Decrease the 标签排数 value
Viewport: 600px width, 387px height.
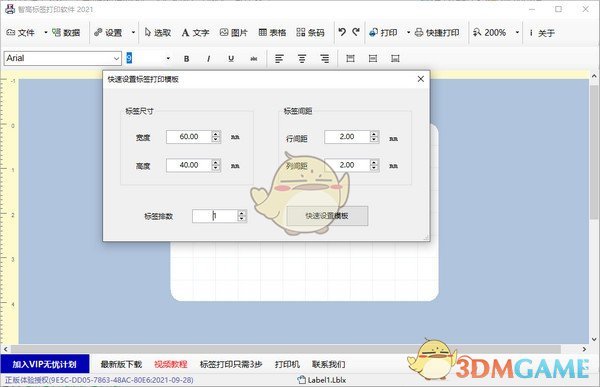tap(242, 219)
